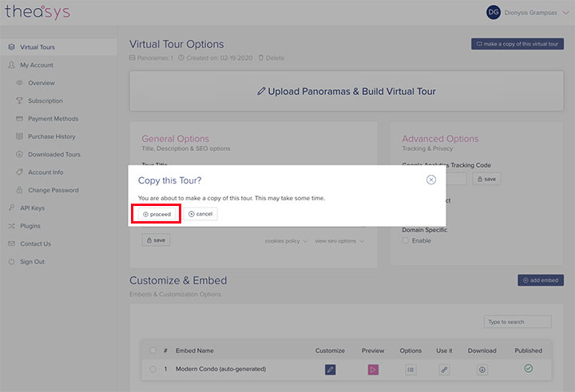The width and height of the screenshot is (575, 392).
Task: Click the Embed Name column header
Action: point(194,350)
